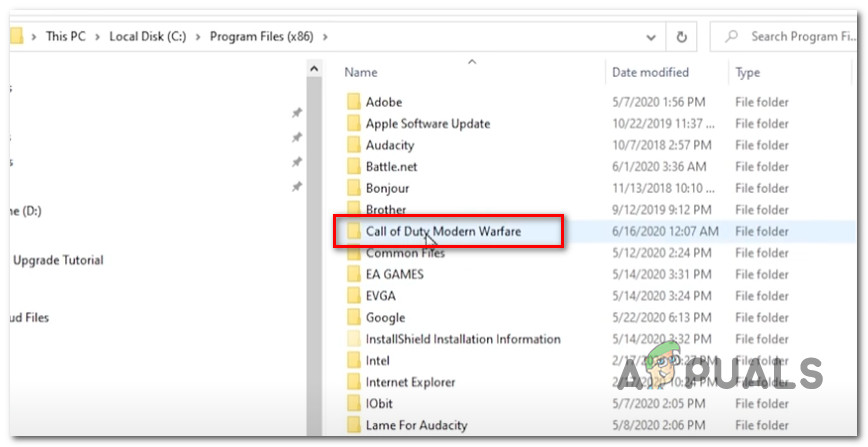Screen dimensions: 868x447
Task: Expand the chevron after Program Files (x86)
Action: click(x=325, y=37)
